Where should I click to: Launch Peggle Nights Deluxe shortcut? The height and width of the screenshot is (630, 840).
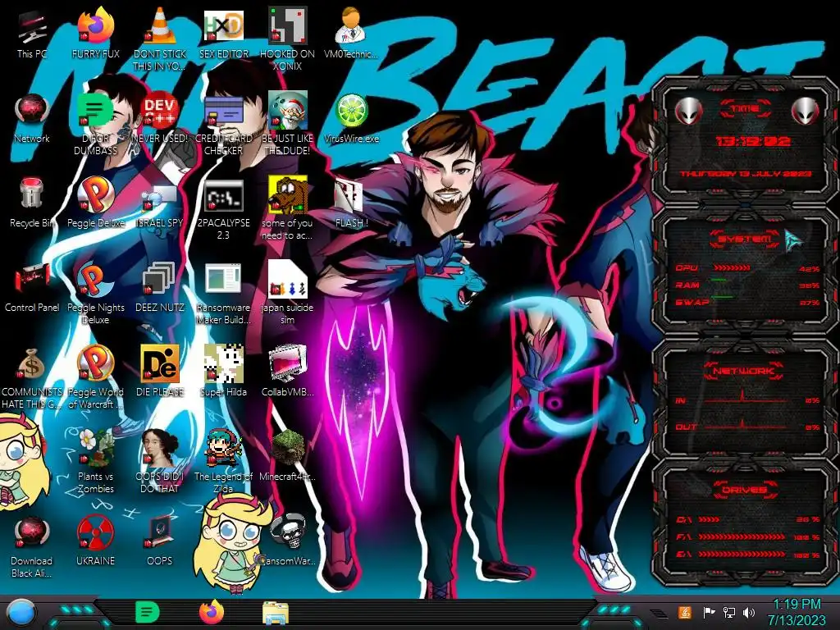(95, 293)
